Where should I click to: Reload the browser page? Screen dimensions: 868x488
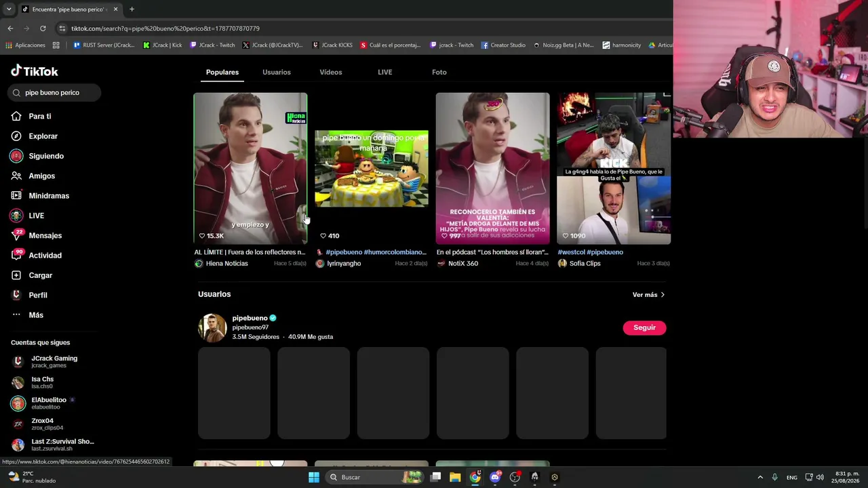[43, 28]
